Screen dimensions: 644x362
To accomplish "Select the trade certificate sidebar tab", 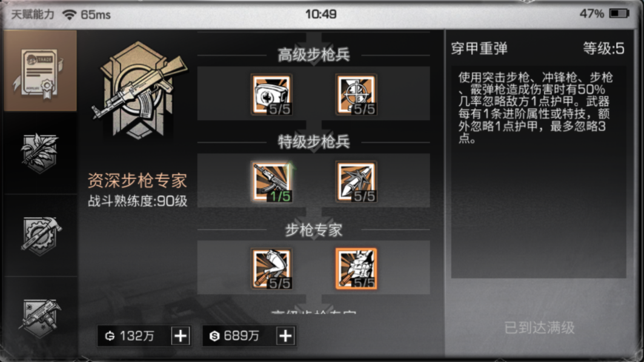I will pos(40,71).
